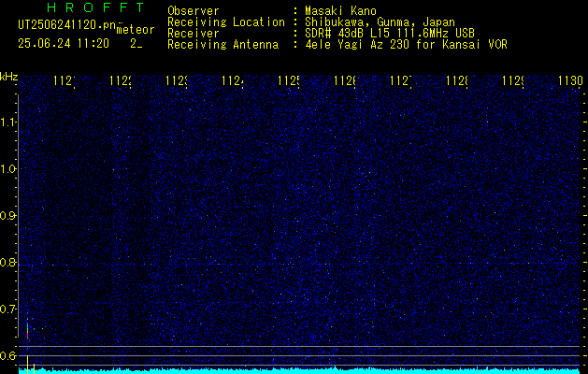Click the 0.9 kHz frequency label

click(x=8, y=216)
